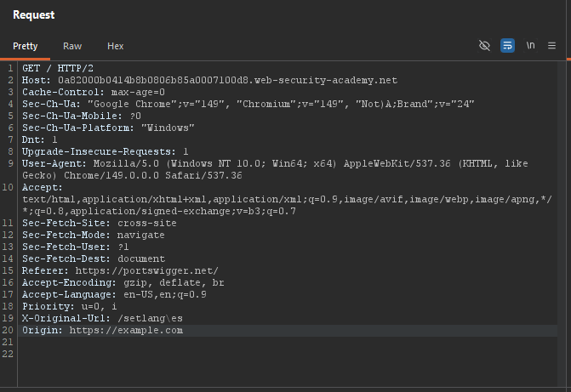Viewport: 571px width, 392px height.
Task: Click the Dnt: 1 header line
Action: point(40,139)
